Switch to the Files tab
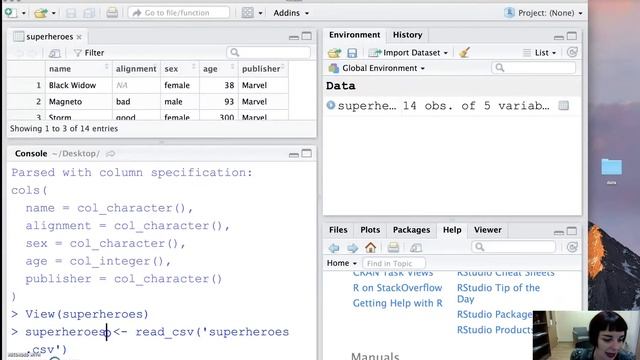This screenshot has width=640, height=360. click(338, 230)
